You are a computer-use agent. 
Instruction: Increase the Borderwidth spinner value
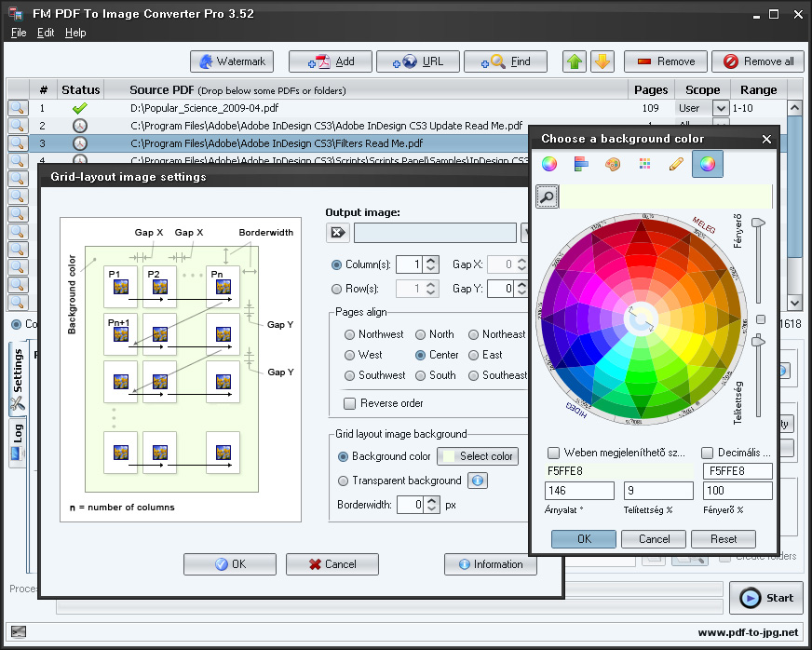click(x=432, y=500)
